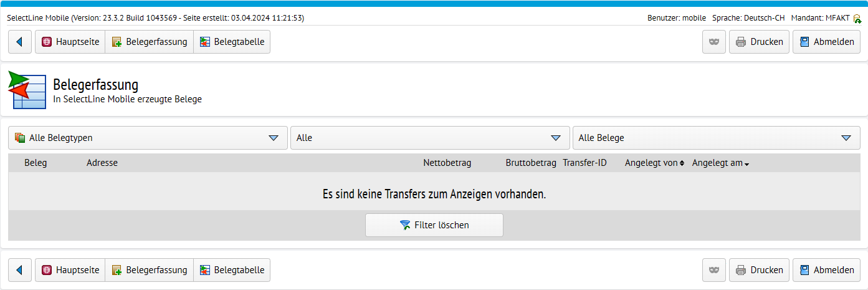Open Belegerfassung in the top toolbar
Screen dimensions: 868x290
coord(150,42)
